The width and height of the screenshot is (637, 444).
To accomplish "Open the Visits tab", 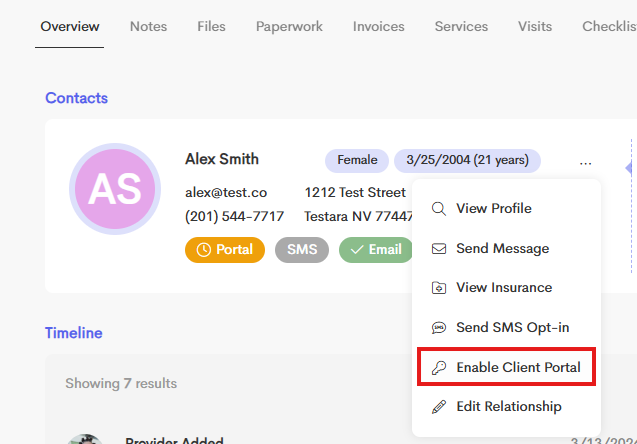I will 535,26.
